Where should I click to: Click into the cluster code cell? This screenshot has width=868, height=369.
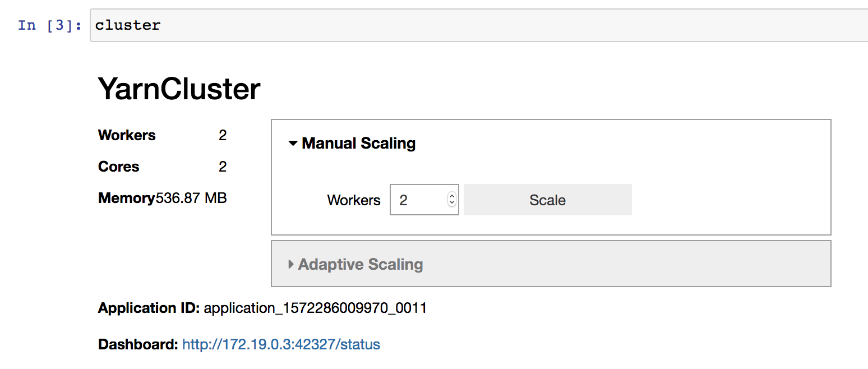[479, 25]
